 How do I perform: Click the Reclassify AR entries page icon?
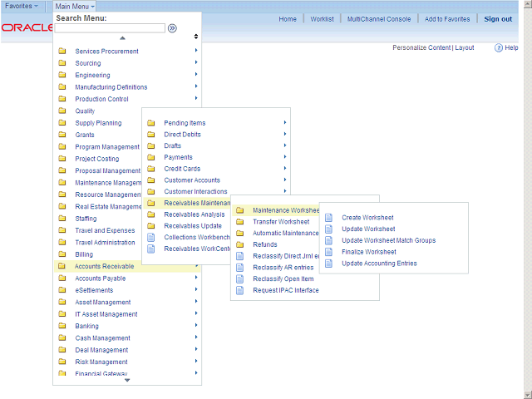tap(240, 268)
